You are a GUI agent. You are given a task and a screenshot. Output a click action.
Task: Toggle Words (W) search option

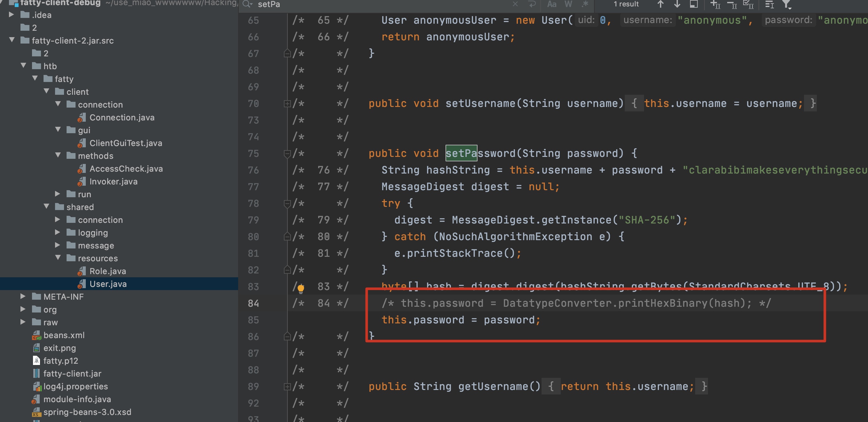click(x=568, y=4)
